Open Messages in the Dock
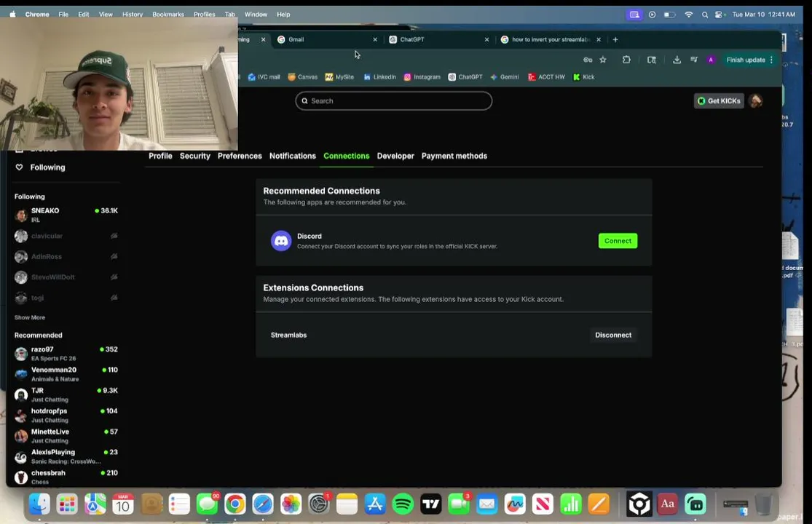Viewport: 812px width, 524px height. coord(207,504)
